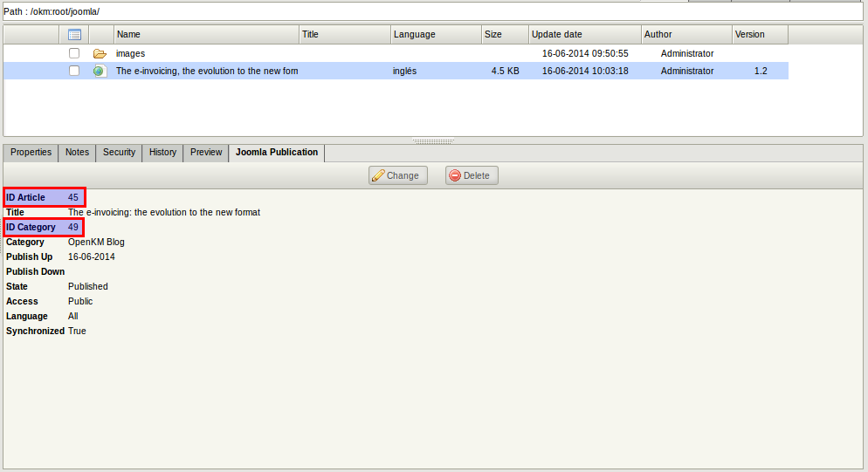This screenshot has width=868, height=472.
Task: Switch to the Notes tab
Action: (x=77, y=153)
